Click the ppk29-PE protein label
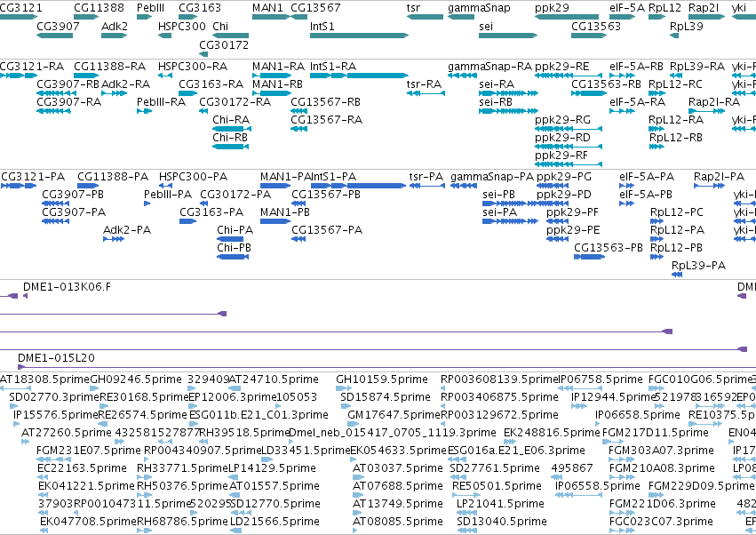Screen dimensions: 756x535 pyautogui.click(x=573, y=230)
